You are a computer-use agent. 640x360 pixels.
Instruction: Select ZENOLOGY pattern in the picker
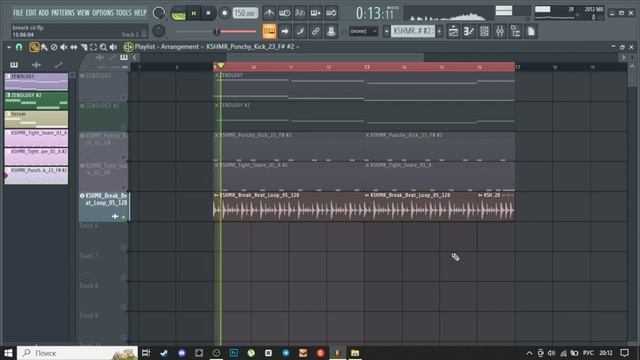click(x=36, y=82)
